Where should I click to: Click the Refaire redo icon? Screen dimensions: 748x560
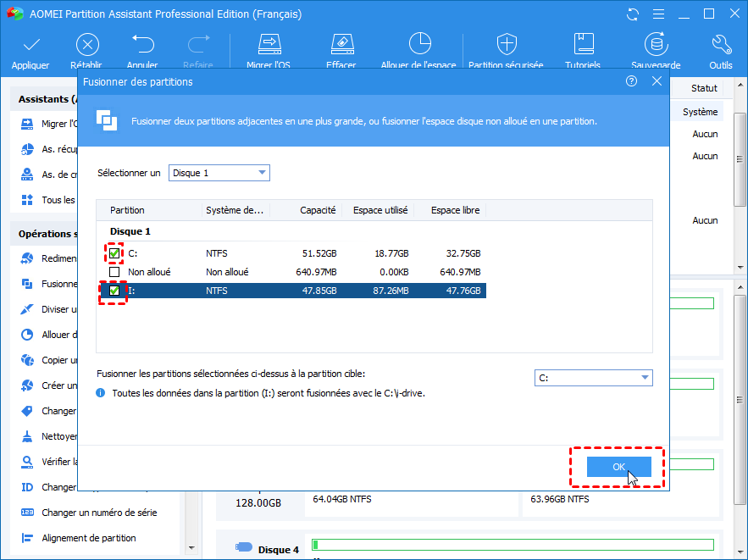click(198, 44)
